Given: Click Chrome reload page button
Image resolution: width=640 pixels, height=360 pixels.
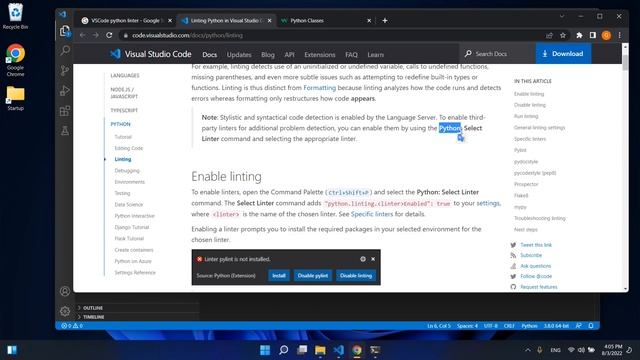Looking at the screenshot, I should pos(109,36).
